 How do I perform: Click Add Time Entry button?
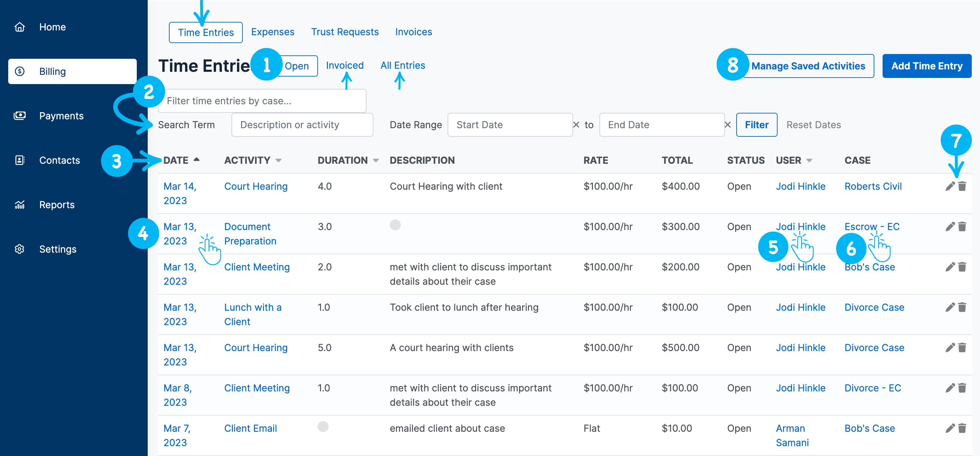(x=926, y=66)
